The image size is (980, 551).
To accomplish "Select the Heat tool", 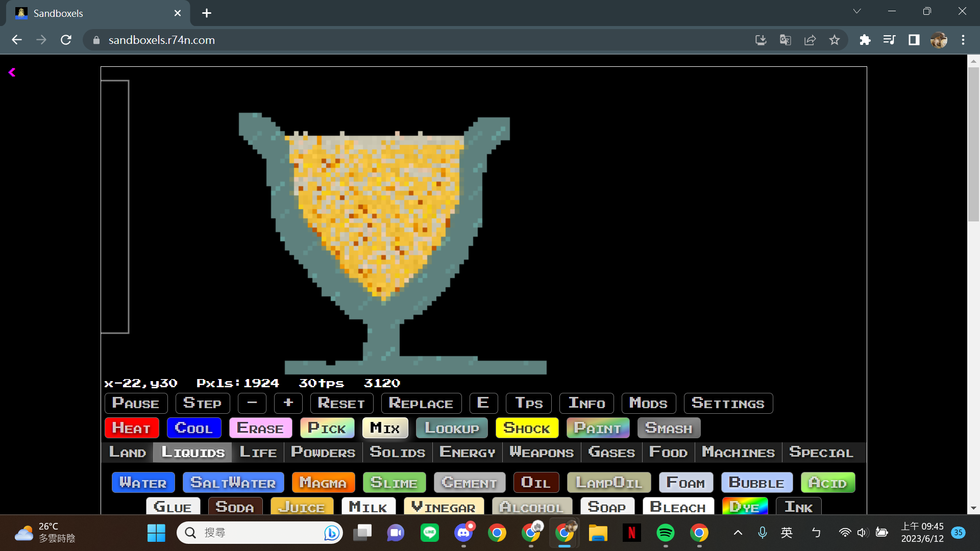I will [x=131, y=428].
